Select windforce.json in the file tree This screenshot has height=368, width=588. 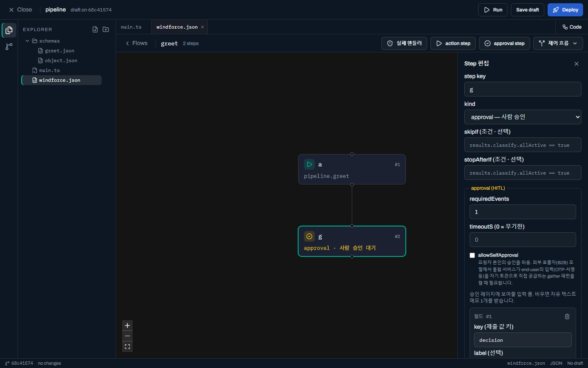tap(61, 80)
